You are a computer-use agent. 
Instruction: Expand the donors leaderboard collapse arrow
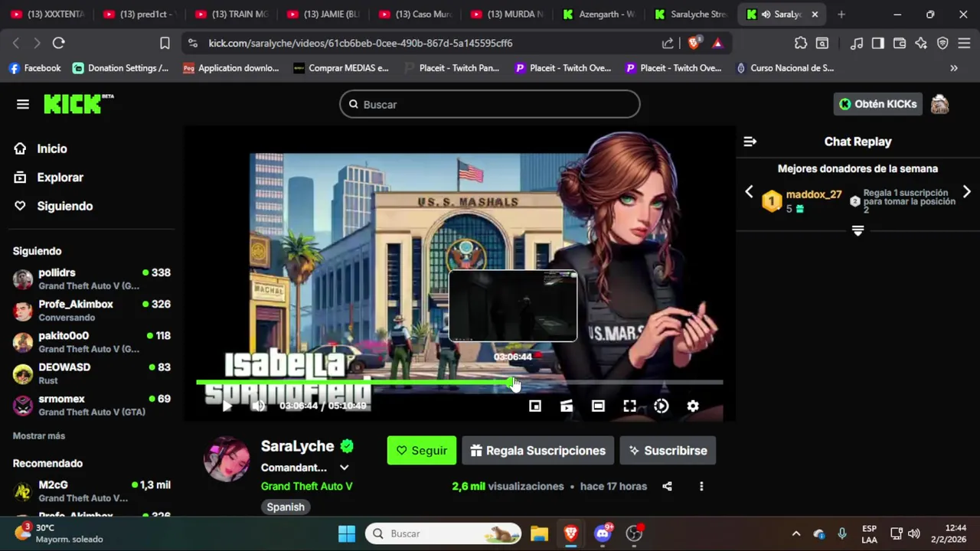tap(857, 230)
